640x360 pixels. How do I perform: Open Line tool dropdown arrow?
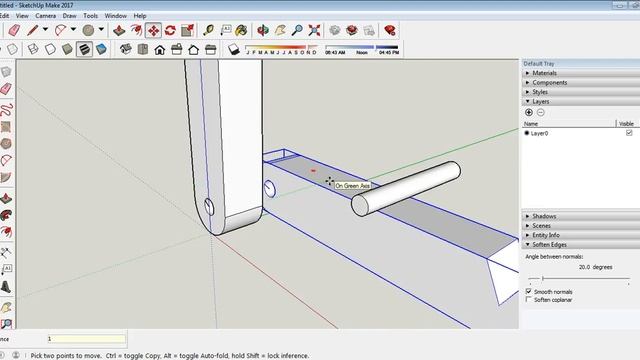coord(45,29)
